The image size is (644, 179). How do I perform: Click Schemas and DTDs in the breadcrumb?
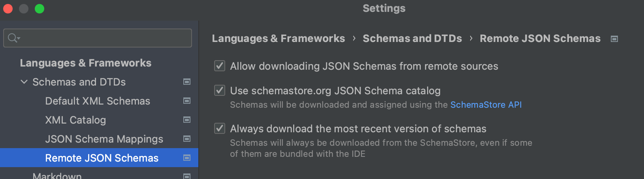(412, 38)
